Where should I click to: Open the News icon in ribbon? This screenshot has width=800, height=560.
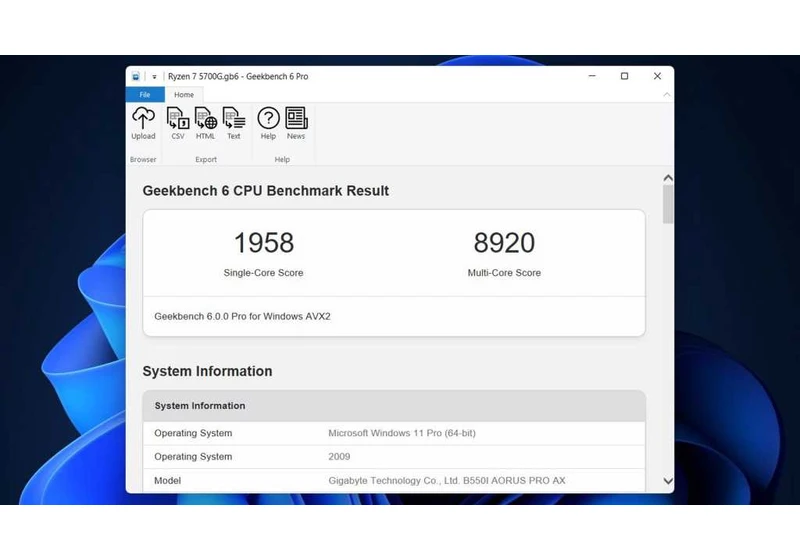296,123
